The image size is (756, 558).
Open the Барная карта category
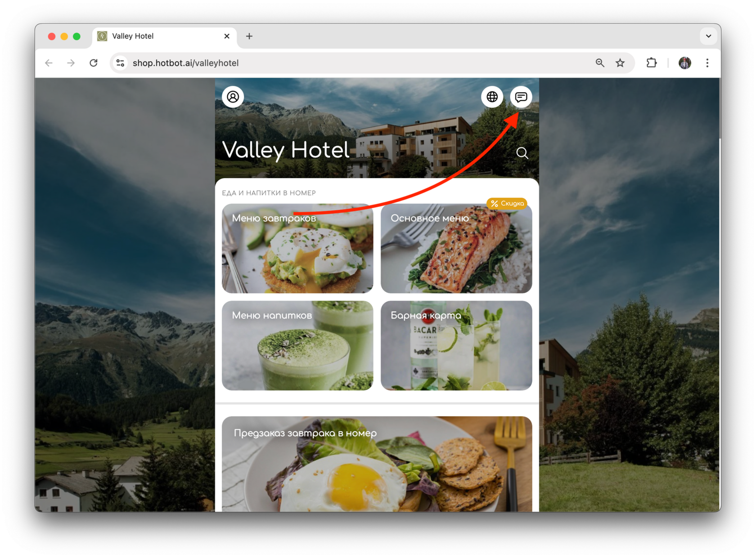[x=456, y=345]
